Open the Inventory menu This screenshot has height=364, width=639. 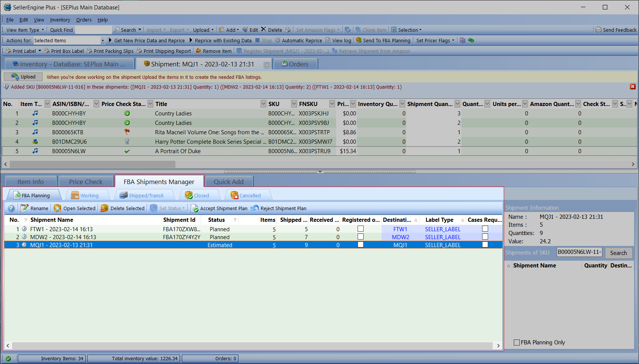click(60, 20)
